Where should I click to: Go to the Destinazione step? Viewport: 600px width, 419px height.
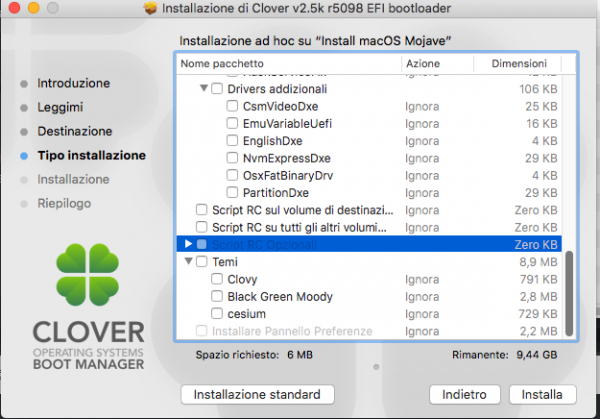75,131
